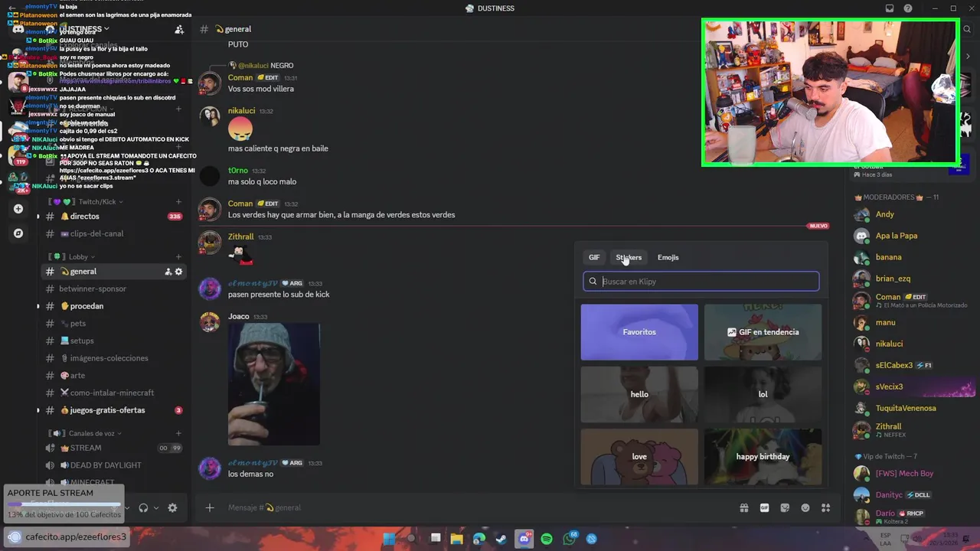
Task: Collapse the Lobby category
Action: [73, 256]
